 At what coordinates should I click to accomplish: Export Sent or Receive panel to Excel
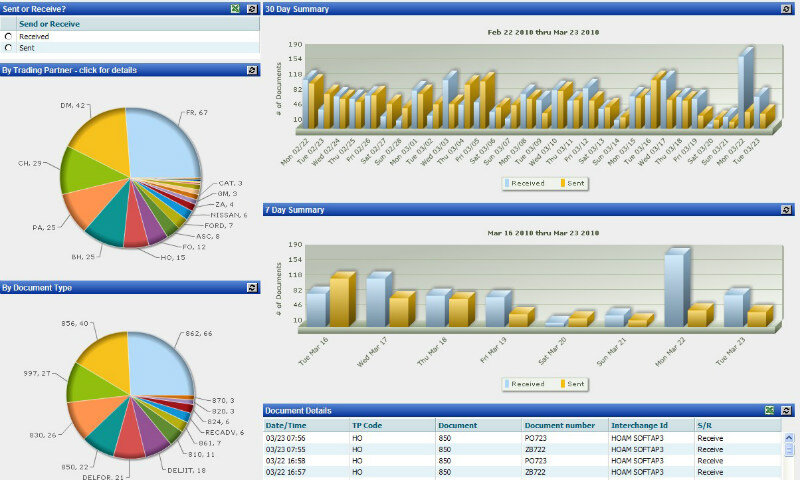click(x=235, y=8)
